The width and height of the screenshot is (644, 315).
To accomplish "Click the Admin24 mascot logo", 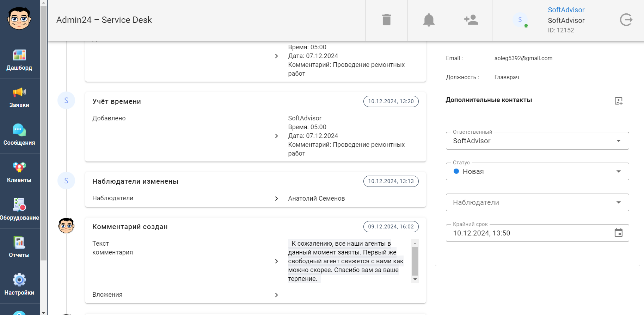I will tap(19, 19).
